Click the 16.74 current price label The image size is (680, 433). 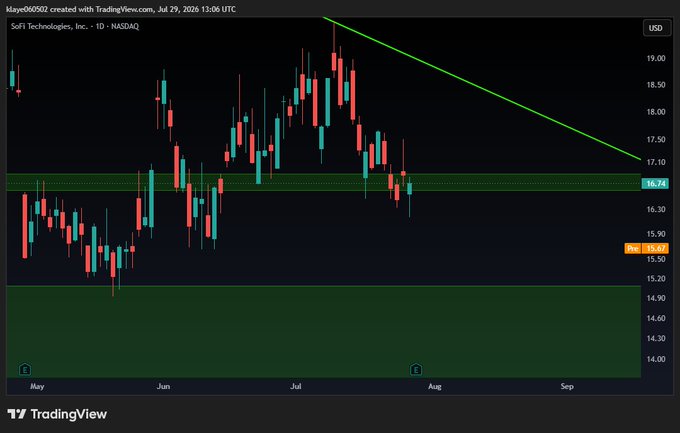coord(655,184)
